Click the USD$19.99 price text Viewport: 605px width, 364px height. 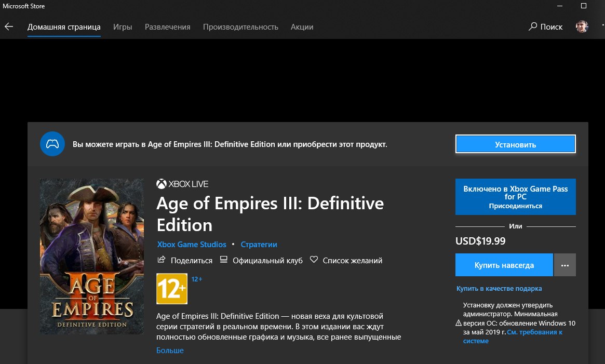click(x=480, y=241)
